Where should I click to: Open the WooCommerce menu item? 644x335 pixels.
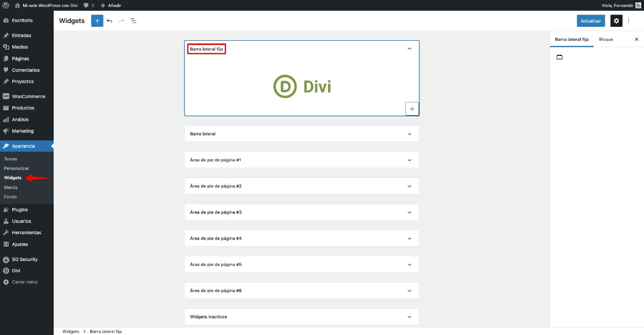pos(28,96)
